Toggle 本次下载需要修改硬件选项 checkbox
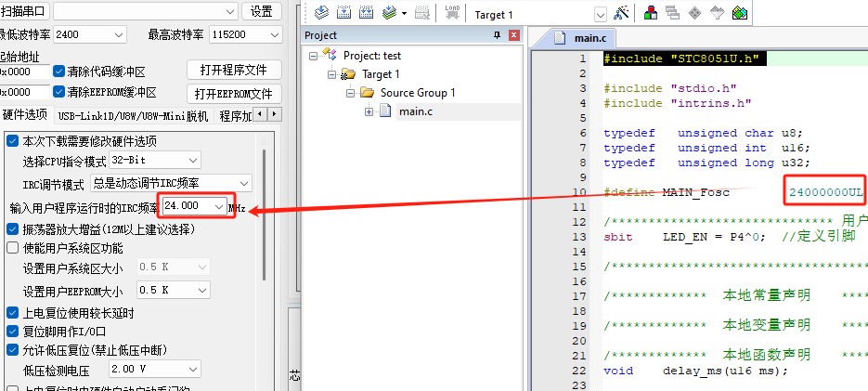The height and width of the screenshot is (391, 868). click(x=13, y=141)
